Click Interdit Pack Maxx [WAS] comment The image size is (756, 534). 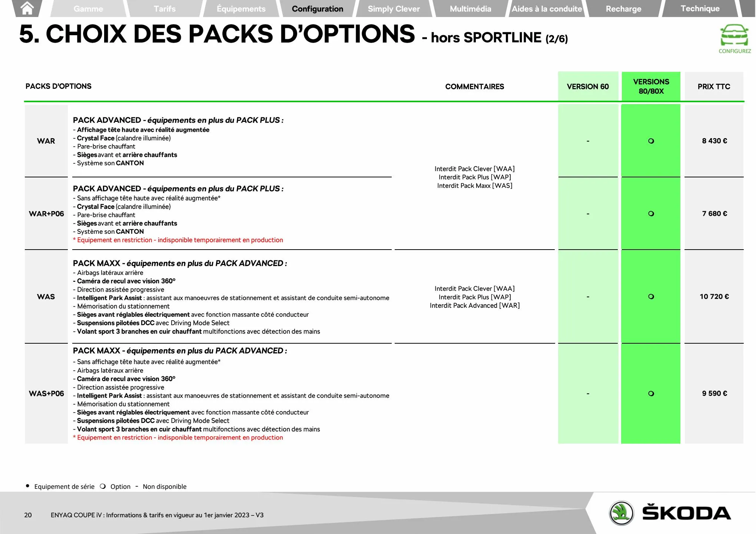tap(475, 186)
